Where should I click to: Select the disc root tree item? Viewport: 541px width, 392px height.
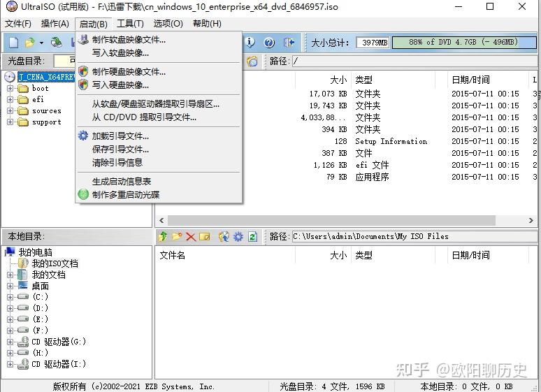[46, 77]
